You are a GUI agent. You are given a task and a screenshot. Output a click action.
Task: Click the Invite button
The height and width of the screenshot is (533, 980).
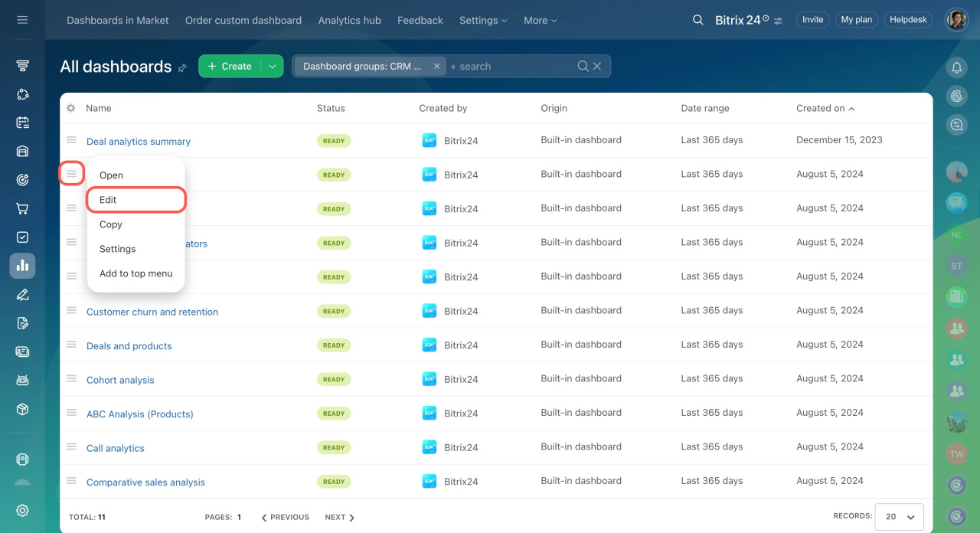click(x=812, y=20)
